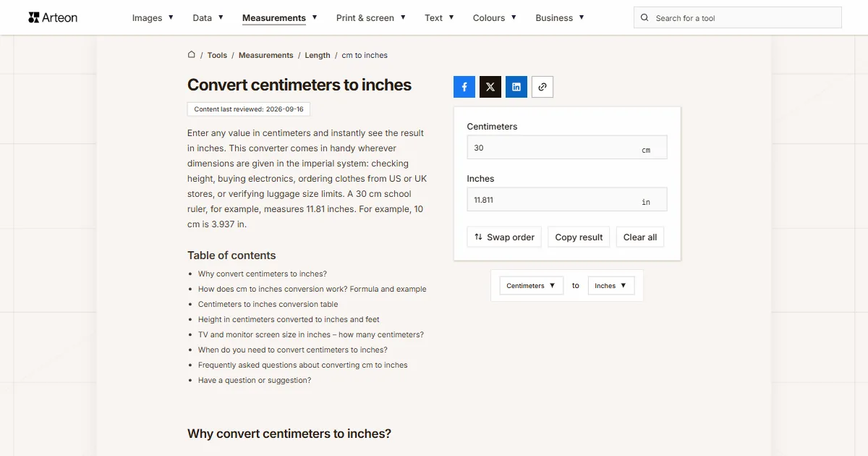
Task: Click the home icon in breadcrumb
Action: coord(192,54)
